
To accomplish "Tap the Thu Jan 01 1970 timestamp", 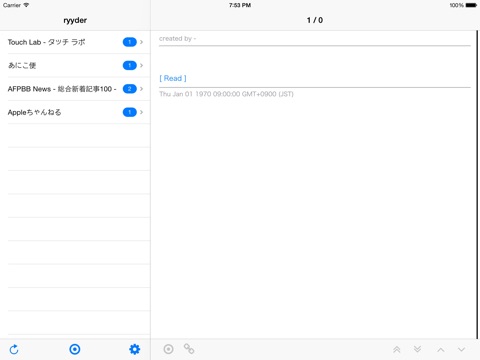I will pyautogui.click(x=226, y=94).
